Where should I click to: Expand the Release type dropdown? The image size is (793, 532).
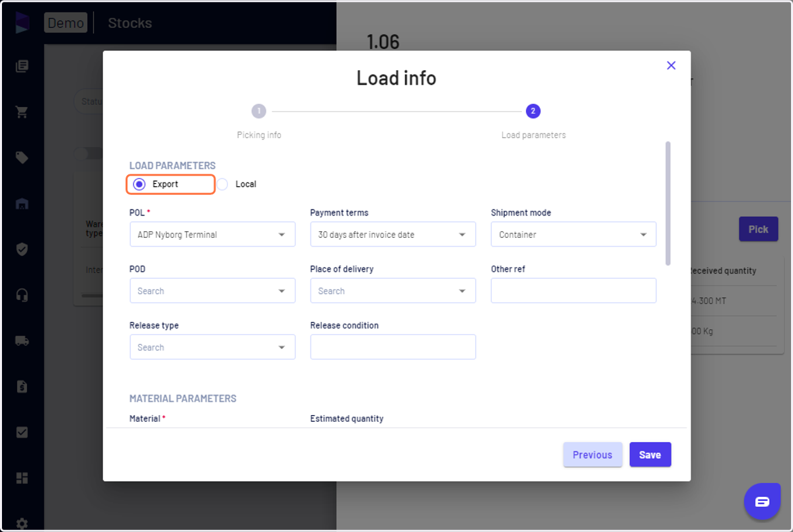click(x=213, y=347)
